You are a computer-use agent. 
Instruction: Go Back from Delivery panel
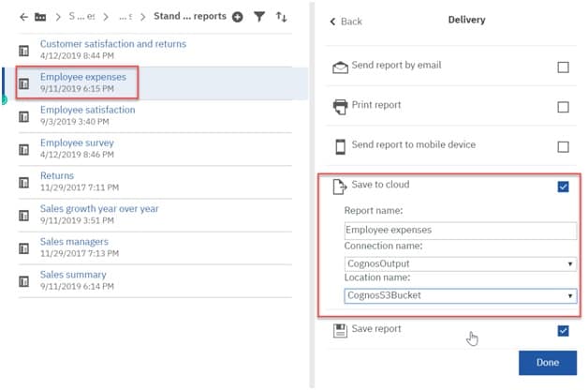coord(346,21)
